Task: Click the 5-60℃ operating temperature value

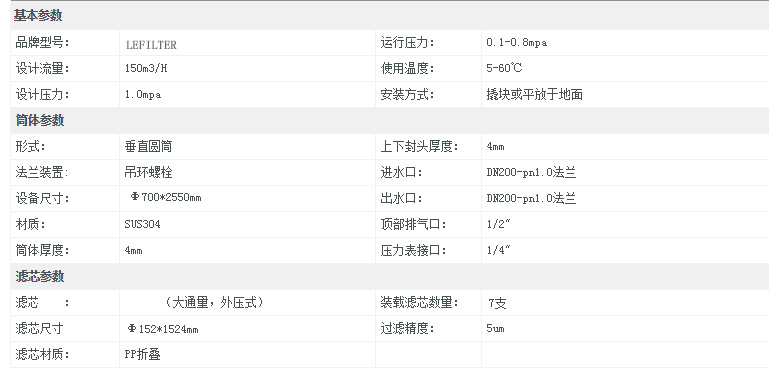Action: click(504, 68)
